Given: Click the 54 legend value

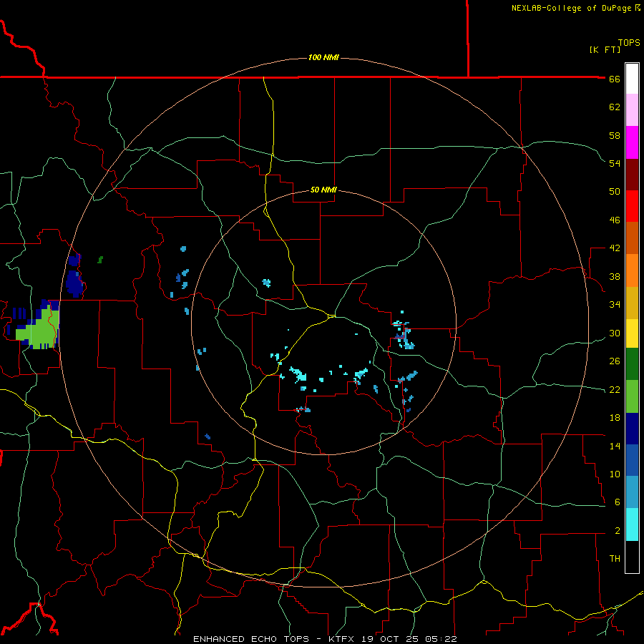Looking at the screenshot, I should (x=615, y=163).
